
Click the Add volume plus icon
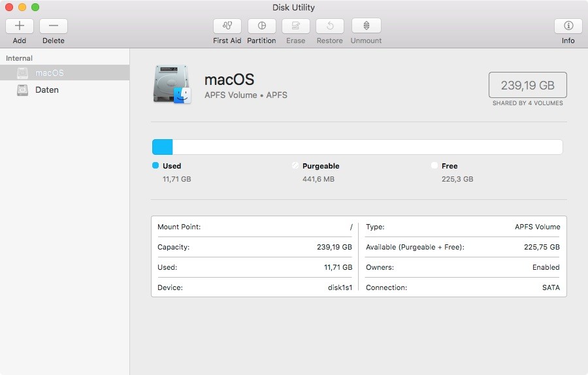[20, 26]
